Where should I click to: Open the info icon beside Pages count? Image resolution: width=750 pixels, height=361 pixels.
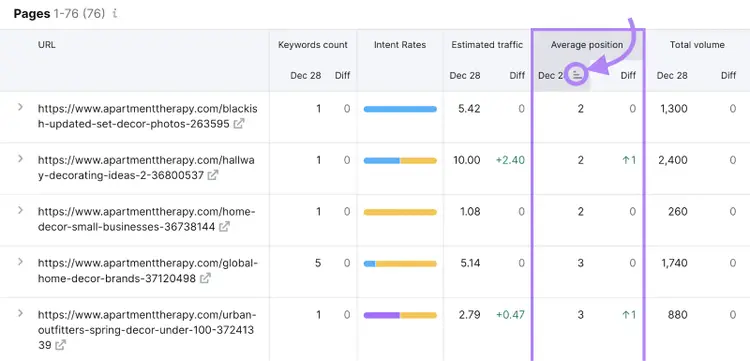[115, 14]
